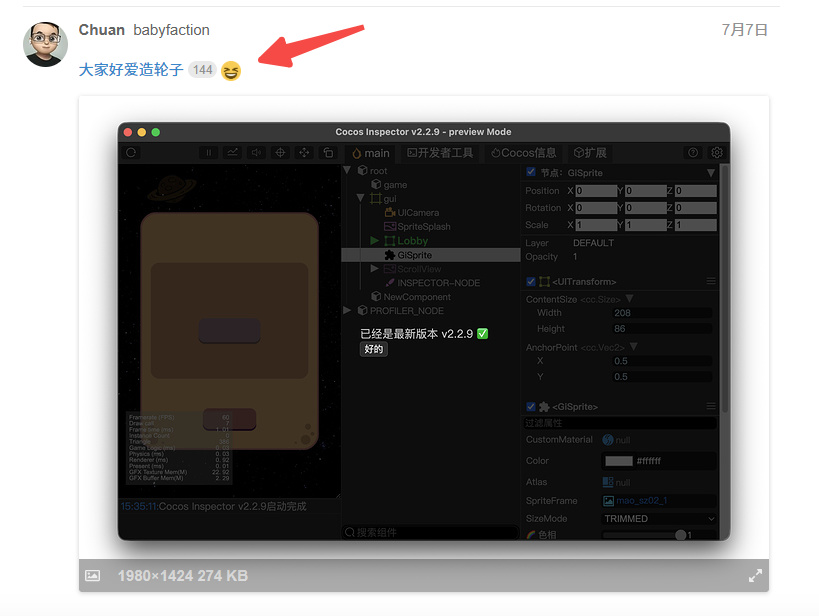The image size is (819, 616).
Task: Expand the embedded image to full size
Action: coord(755,576)
